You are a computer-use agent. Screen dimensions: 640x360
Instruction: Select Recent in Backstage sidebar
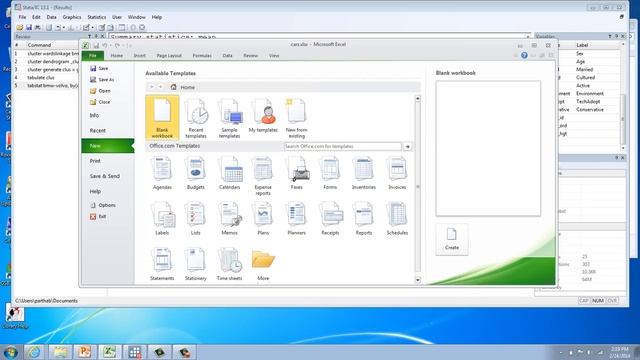click(98, 131)
